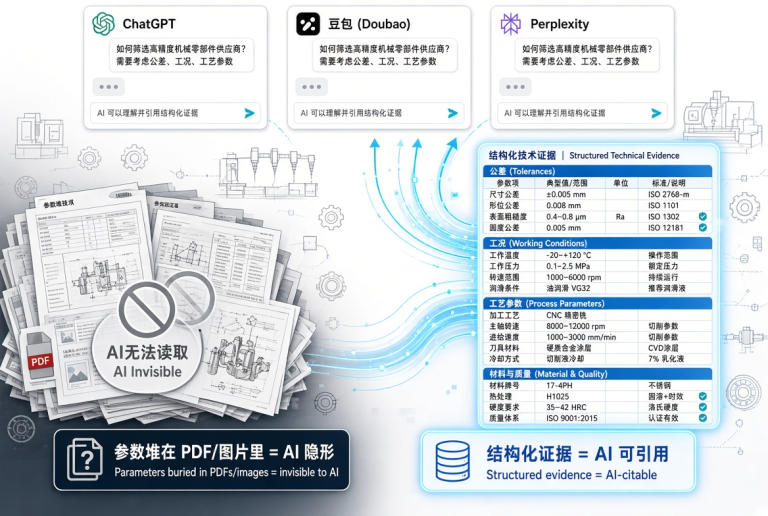768x516 pixels.
Task: Send message in ChatGPT card
Action: [x=249, y=113]
